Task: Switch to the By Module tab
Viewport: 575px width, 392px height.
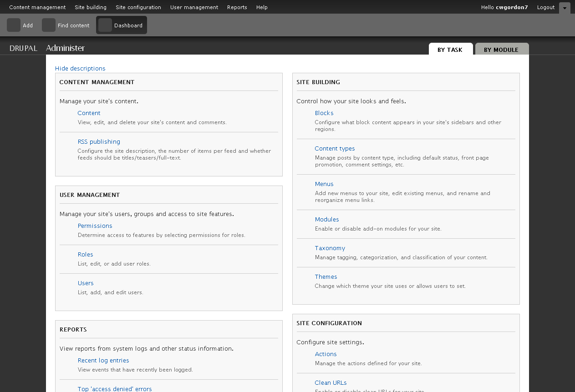Action: [x=501, y=49]
